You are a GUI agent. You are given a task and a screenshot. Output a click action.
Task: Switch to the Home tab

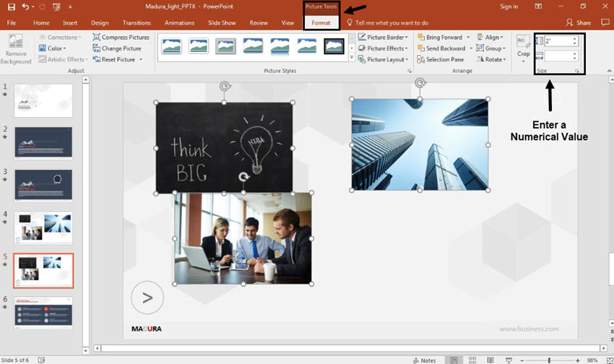pos(41,22)
